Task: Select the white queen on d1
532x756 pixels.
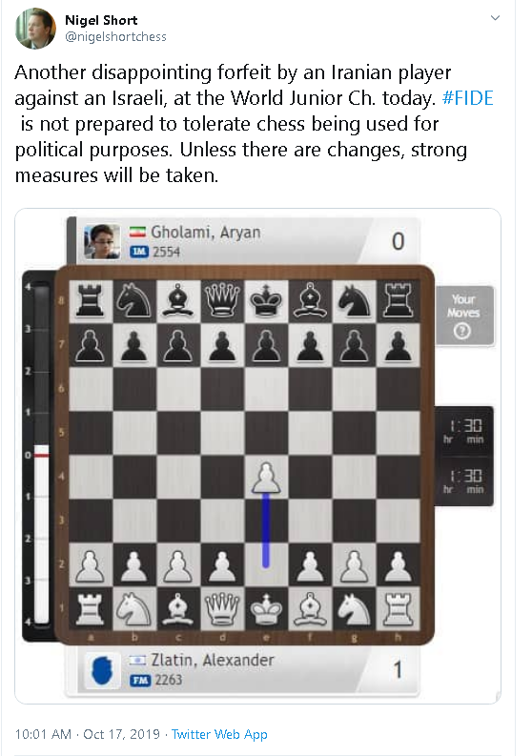Action: (222, 609)
